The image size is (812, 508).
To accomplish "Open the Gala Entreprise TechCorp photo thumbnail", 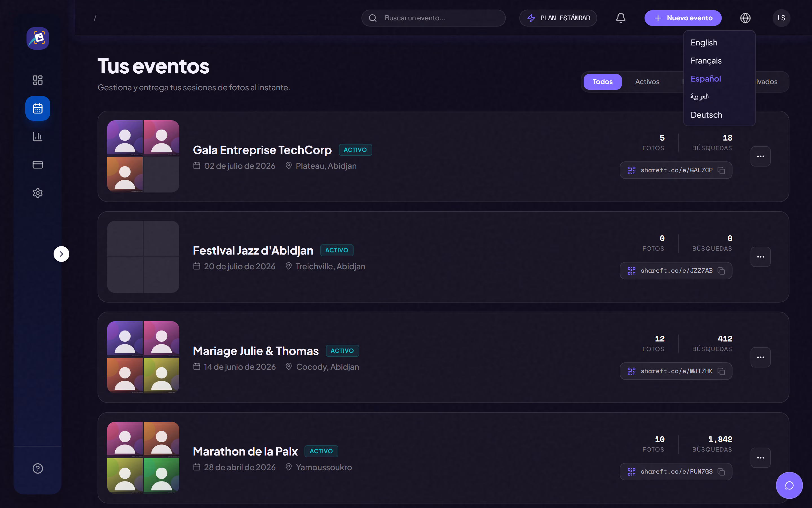I will click(143, 156).
